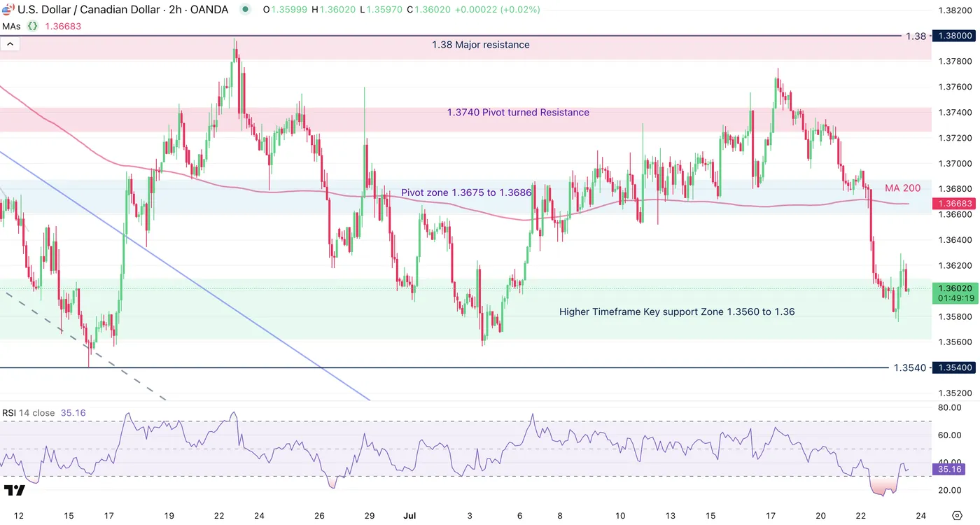This screenshot has width=980, height=525.
Task: Select the Pivot zone 1.3675 to 1.3686 text
Action: click(466, 192)
